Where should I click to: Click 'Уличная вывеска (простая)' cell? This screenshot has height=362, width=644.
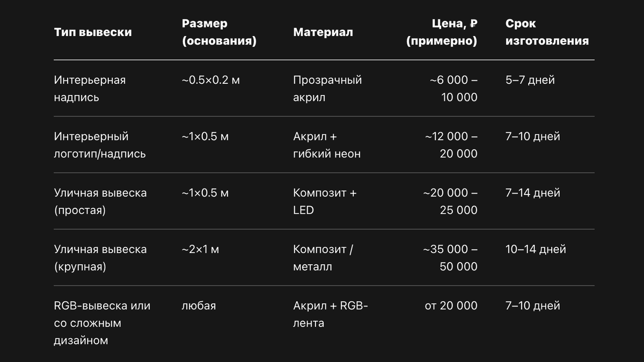(100, 201)
